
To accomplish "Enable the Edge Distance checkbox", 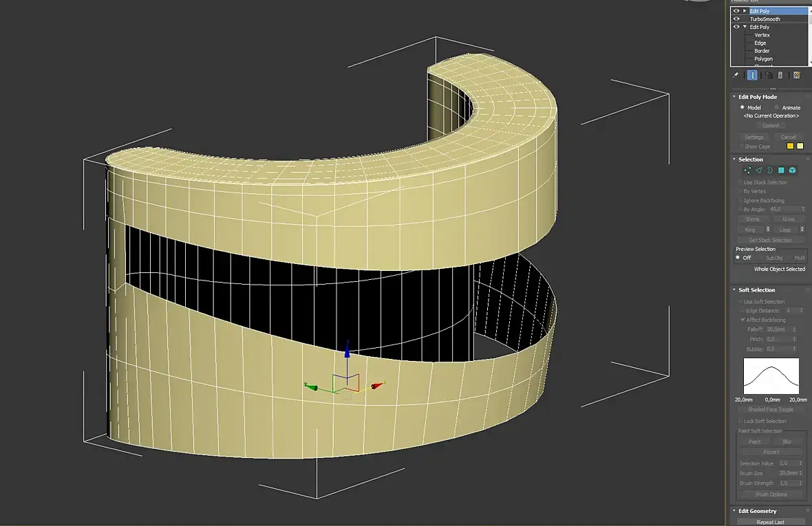I will pyautogui.click(x=742, y=311).
